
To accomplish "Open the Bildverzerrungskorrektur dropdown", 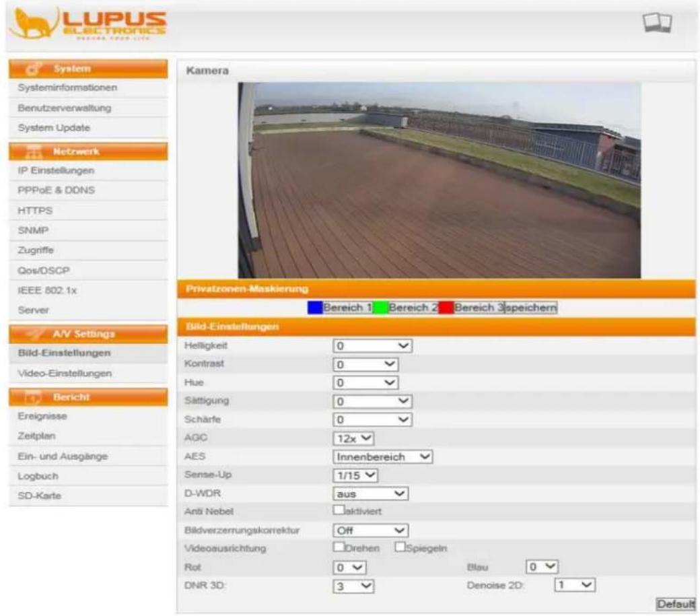I will [x=371, y=531].
